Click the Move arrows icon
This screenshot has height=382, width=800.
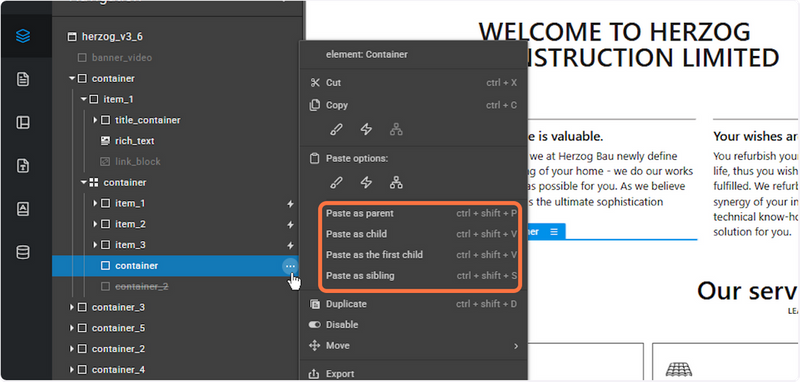[315, 346]
